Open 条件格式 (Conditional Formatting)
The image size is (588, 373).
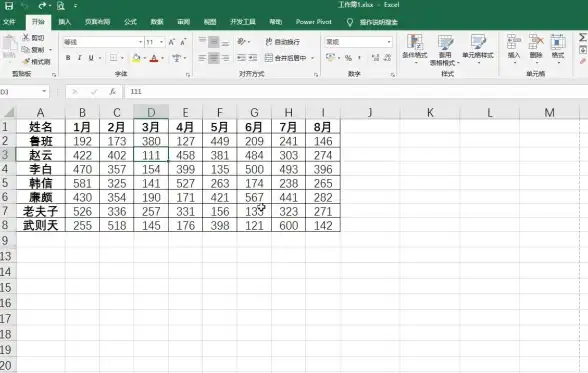coord(415,48)
